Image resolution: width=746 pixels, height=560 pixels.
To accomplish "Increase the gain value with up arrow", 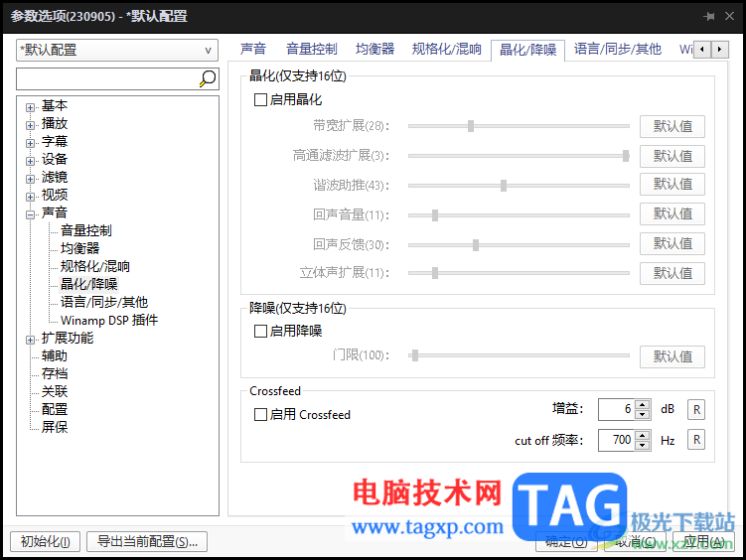I will tap(643, 405).
